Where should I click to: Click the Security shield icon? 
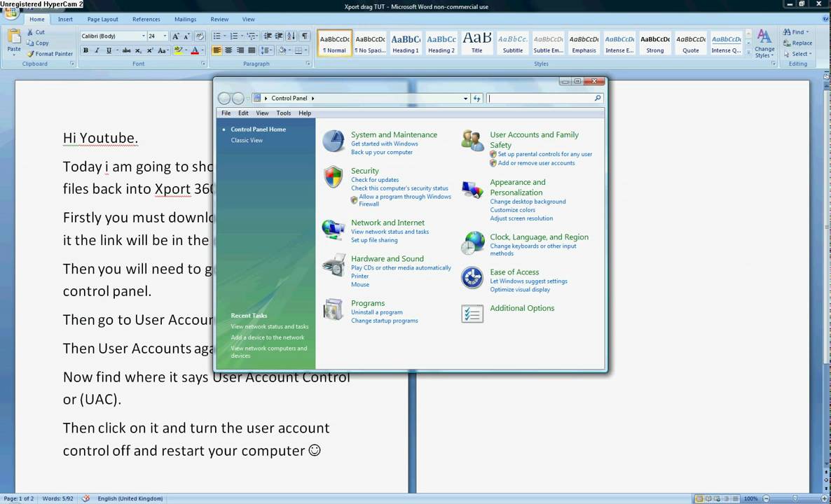click(334, 177)
